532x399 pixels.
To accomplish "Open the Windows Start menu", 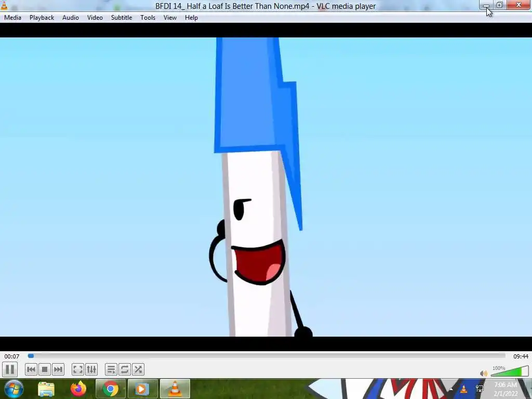I will coord(14,389).
